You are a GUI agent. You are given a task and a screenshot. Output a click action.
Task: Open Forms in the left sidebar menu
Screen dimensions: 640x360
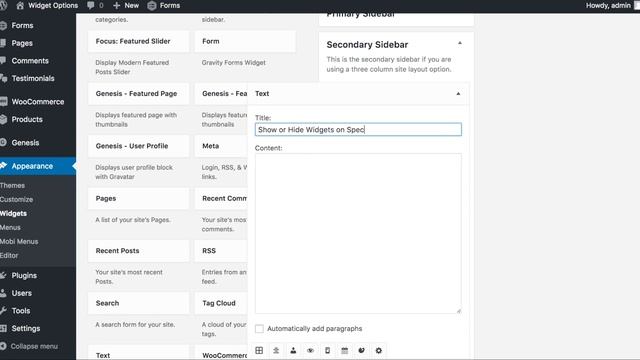(x=22, y=25)
